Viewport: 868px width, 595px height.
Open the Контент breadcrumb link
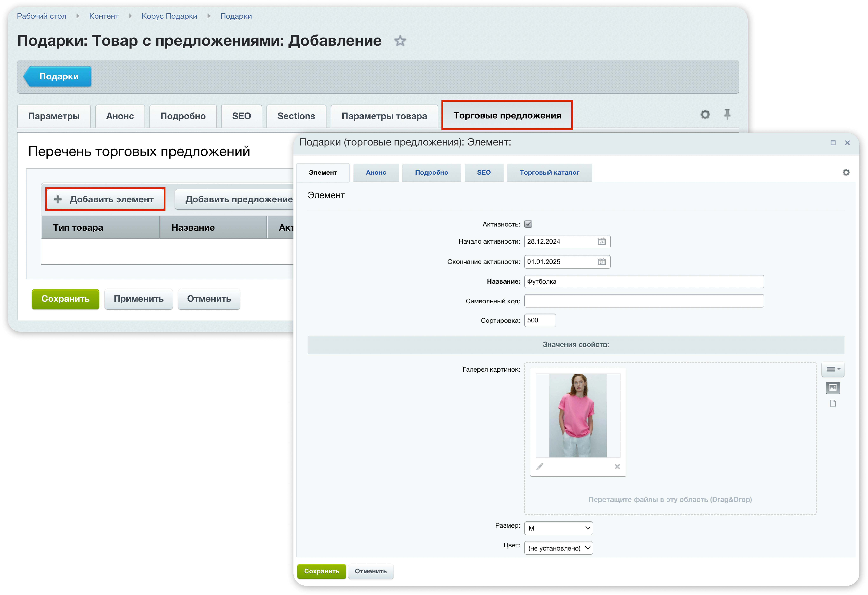coord(104,16)
